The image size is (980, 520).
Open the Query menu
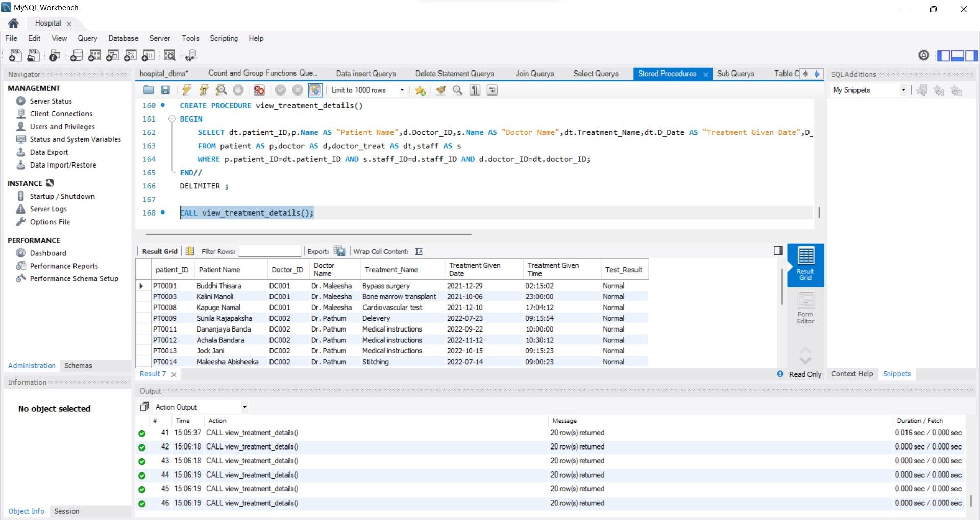[x=87, y=38]
